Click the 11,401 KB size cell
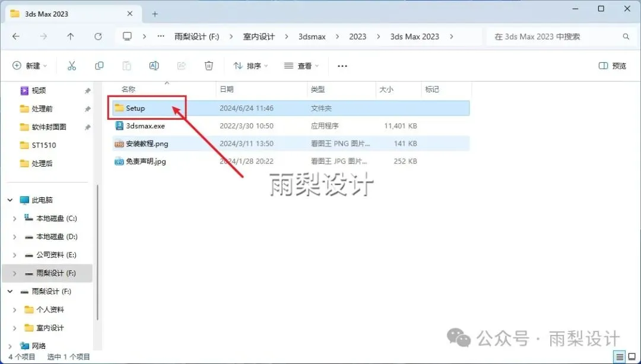The image size is (641, 364). click(401, 126)
